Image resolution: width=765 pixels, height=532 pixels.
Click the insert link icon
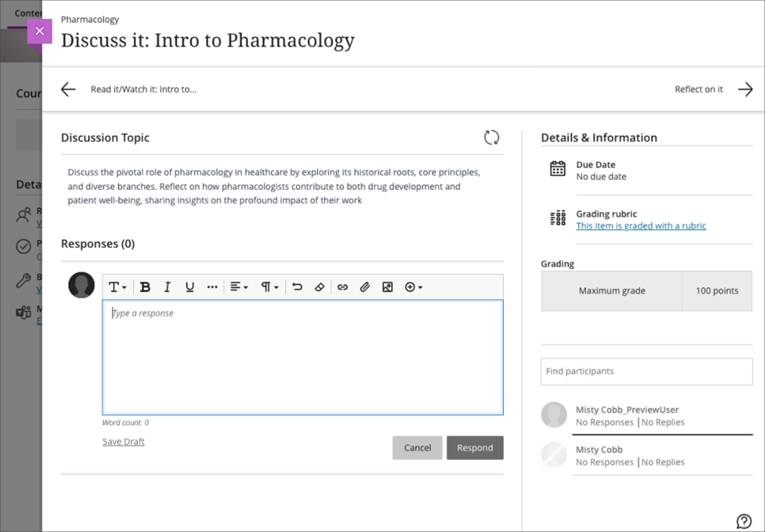pyautogui.click(x=343, y=287)
